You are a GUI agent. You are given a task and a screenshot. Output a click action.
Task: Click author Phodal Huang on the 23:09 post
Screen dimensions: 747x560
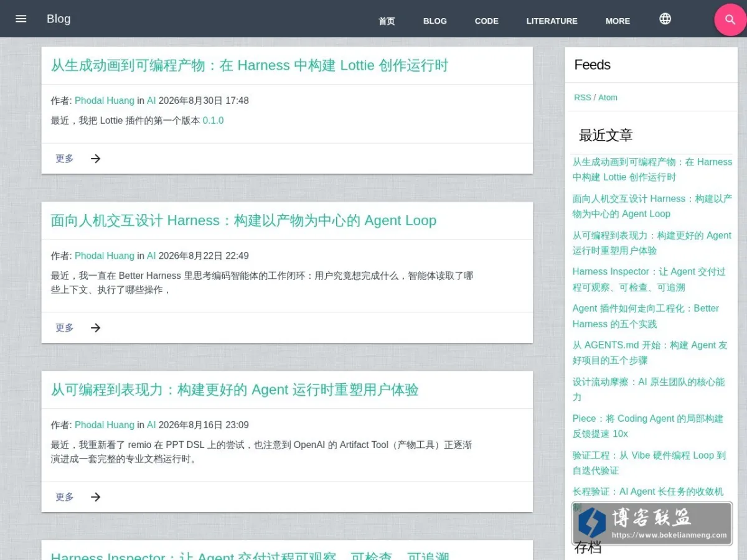(105, 425)
